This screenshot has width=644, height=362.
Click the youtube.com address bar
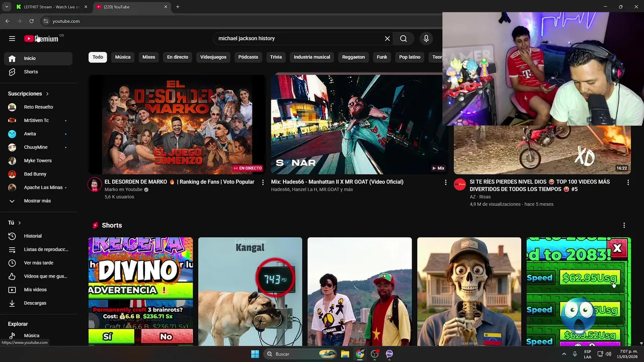coord(242,21)
